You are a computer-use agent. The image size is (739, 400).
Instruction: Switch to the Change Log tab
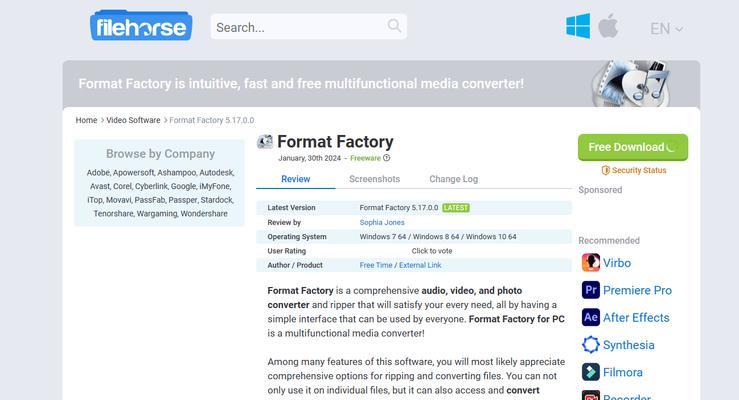453,179
